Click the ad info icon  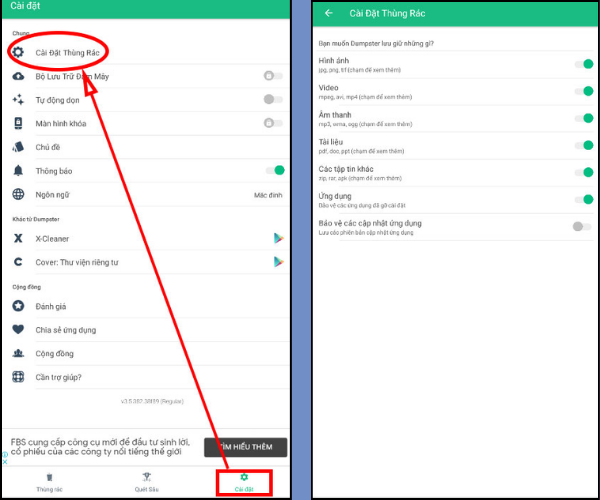5,454
